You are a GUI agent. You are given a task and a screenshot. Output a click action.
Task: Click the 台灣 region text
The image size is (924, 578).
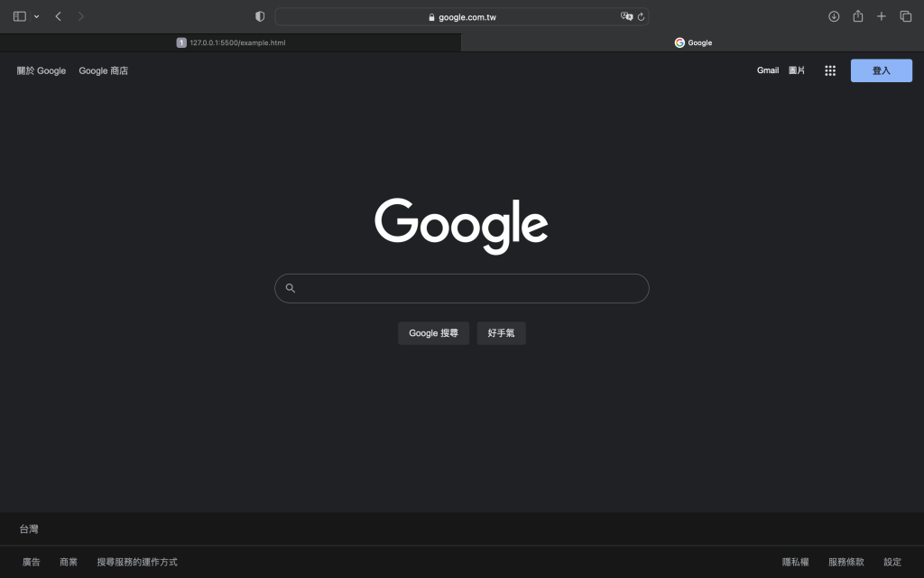coord(29,529)
